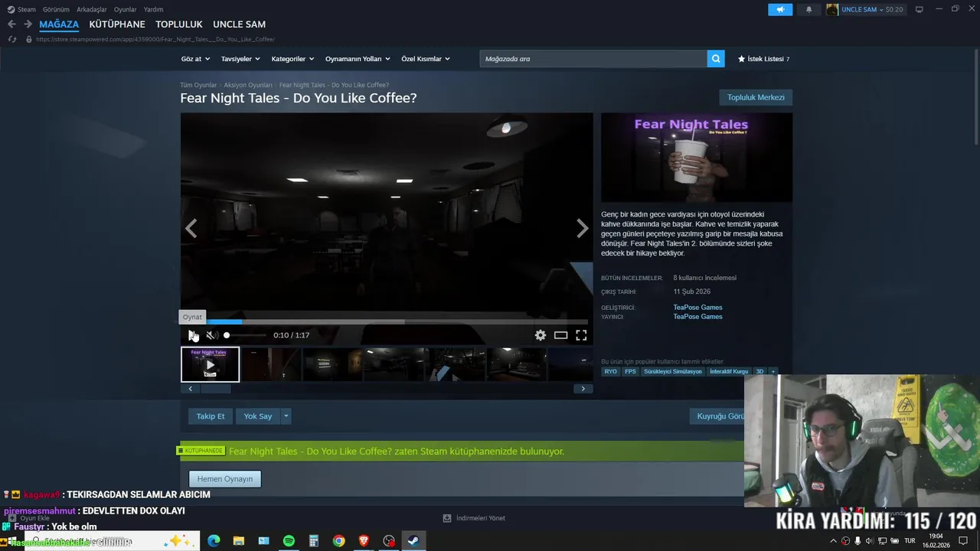The image size is (980, 551).
Task: Adjust the trailer volume slider
Action: pyautogui.click(x=245, y=335)
